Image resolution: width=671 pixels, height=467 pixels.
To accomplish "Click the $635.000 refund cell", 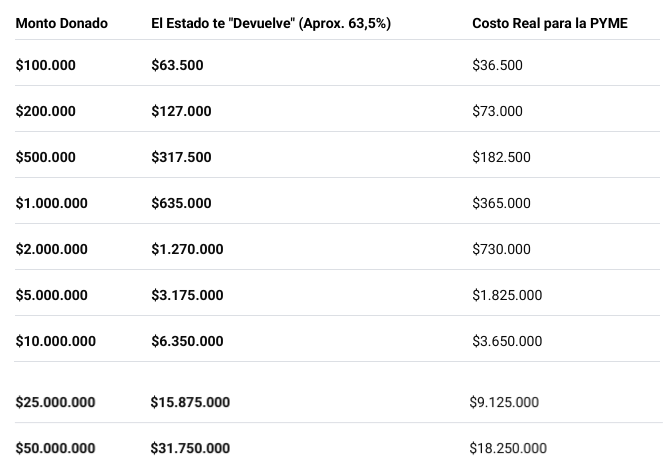I will (181, 203).
